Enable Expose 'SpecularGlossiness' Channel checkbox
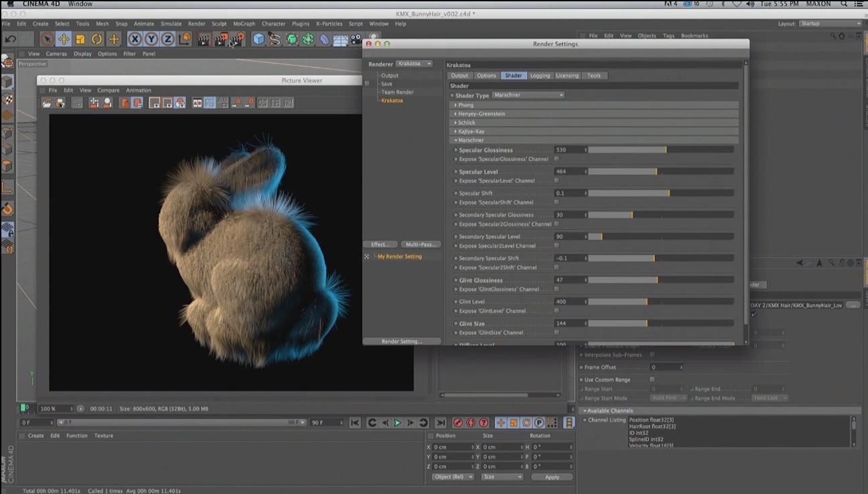This screenshot has width=868, height=494. 556,159
